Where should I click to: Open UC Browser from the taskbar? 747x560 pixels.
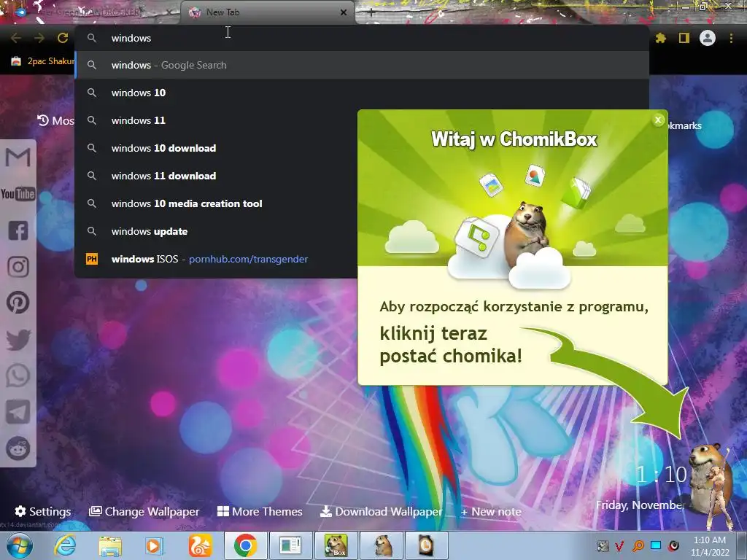point(200,545)
